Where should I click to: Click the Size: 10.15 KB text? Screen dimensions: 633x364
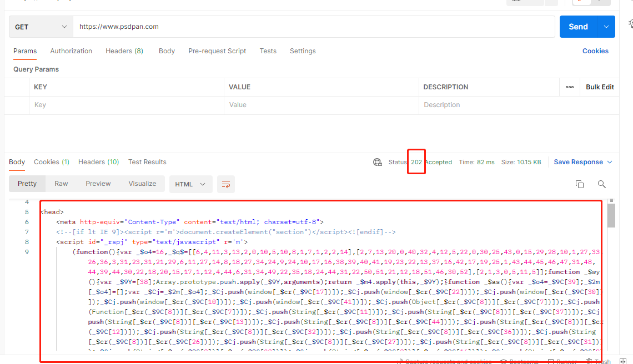click(x=521, y=162)
